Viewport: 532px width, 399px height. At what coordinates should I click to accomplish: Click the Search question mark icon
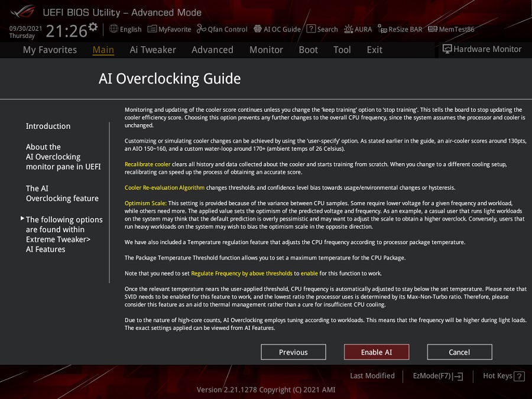pyautogui.click(x=311, y=29)
